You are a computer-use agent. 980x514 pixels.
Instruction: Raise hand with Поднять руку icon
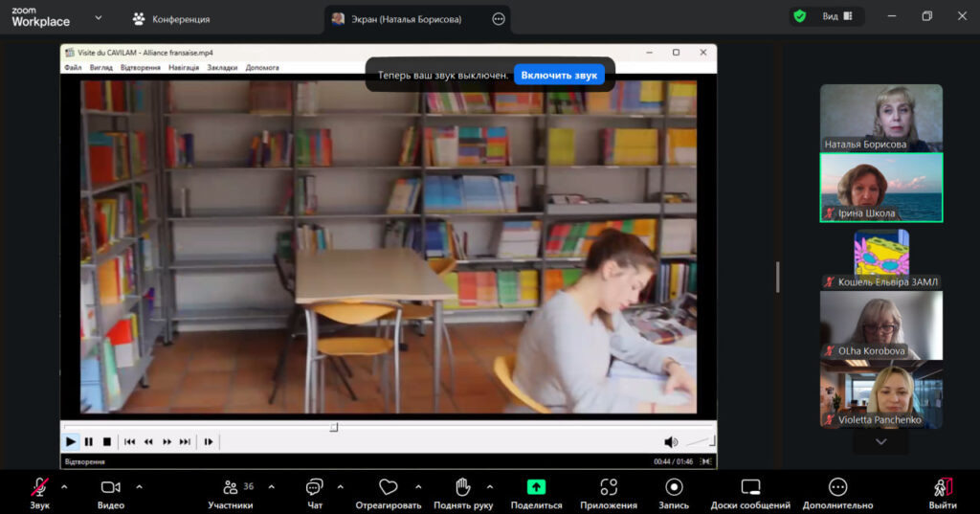coord(463,487)
